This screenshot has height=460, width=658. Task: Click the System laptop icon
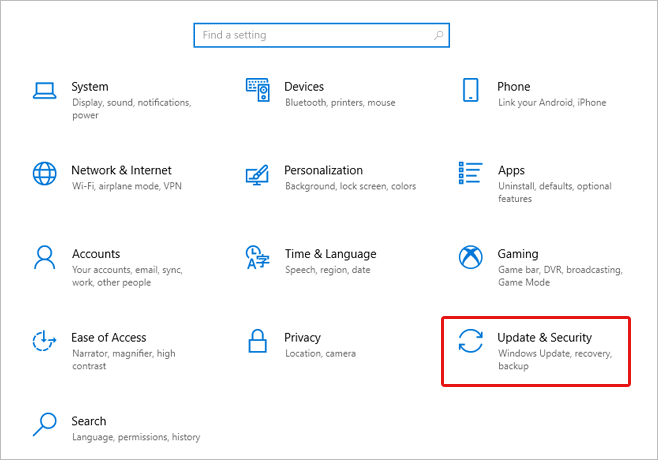point(45,90)
